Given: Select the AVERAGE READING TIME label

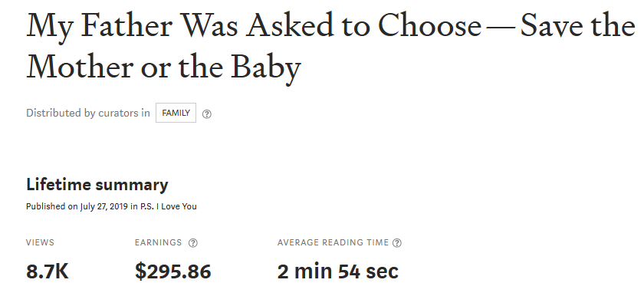Looking at the screenshot, I should coord(333,242).
